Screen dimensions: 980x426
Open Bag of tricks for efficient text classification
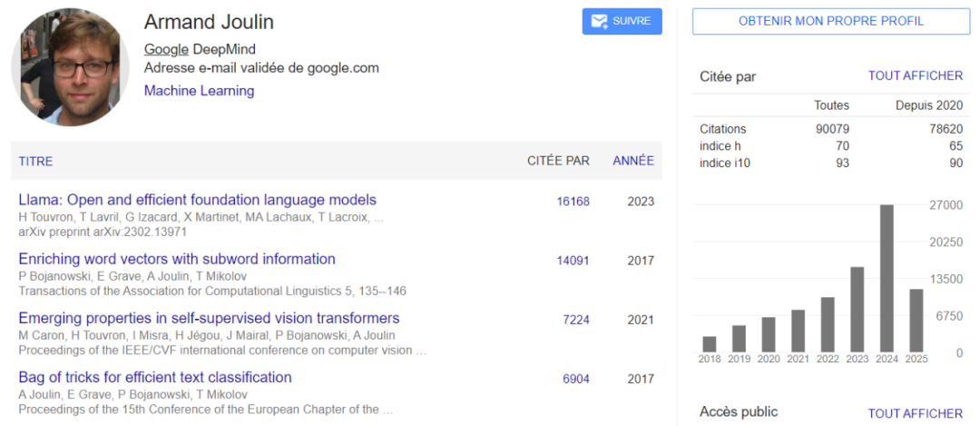tap(155, 377)
